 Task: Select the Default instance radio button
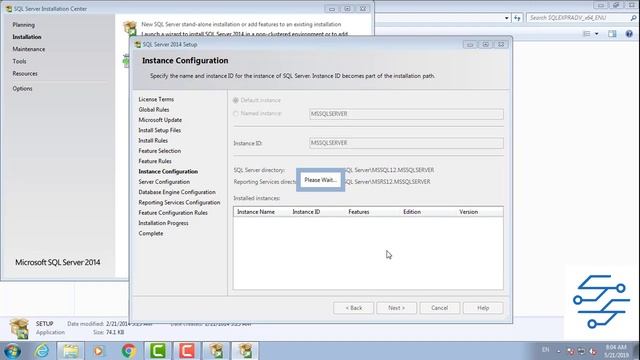pos(236,100)
